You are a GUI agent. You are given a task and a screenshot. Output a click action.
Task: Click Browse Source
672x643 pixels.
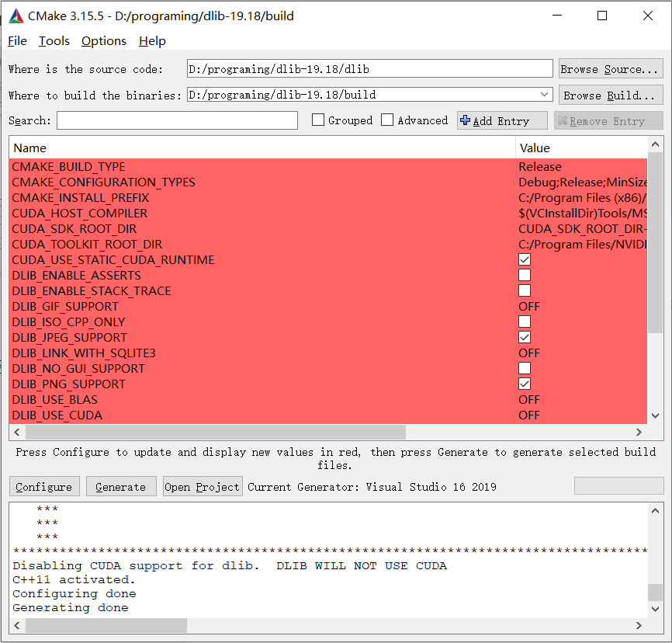pos(610,68)
